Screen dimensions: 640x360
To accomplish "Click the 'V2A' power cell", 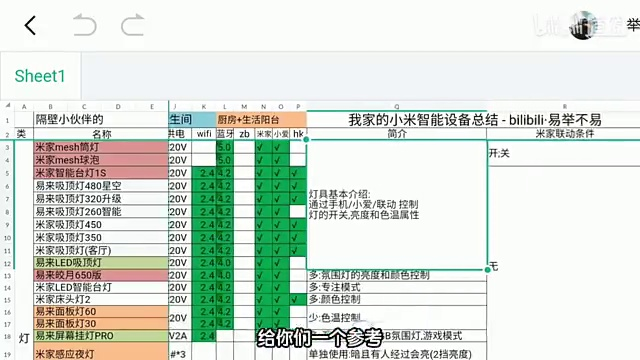I will 180,336.
